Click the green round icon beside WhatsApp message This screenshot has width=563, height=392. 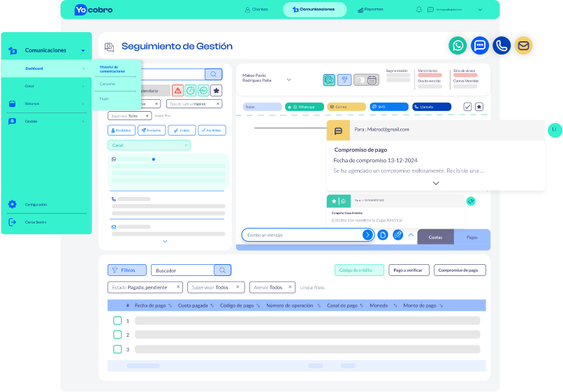pyautogui.click(x=471, y=201)
